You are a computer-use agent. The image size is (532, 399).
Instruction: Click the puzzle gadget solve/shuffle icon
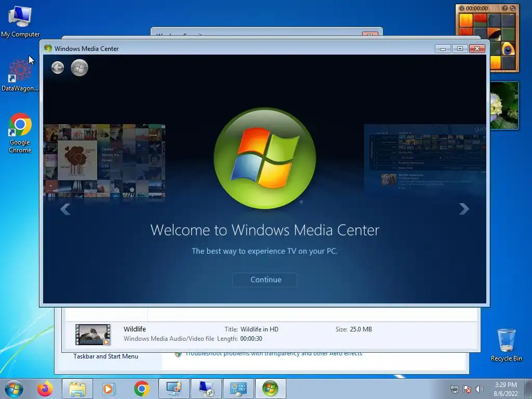[x=512, y=8]
